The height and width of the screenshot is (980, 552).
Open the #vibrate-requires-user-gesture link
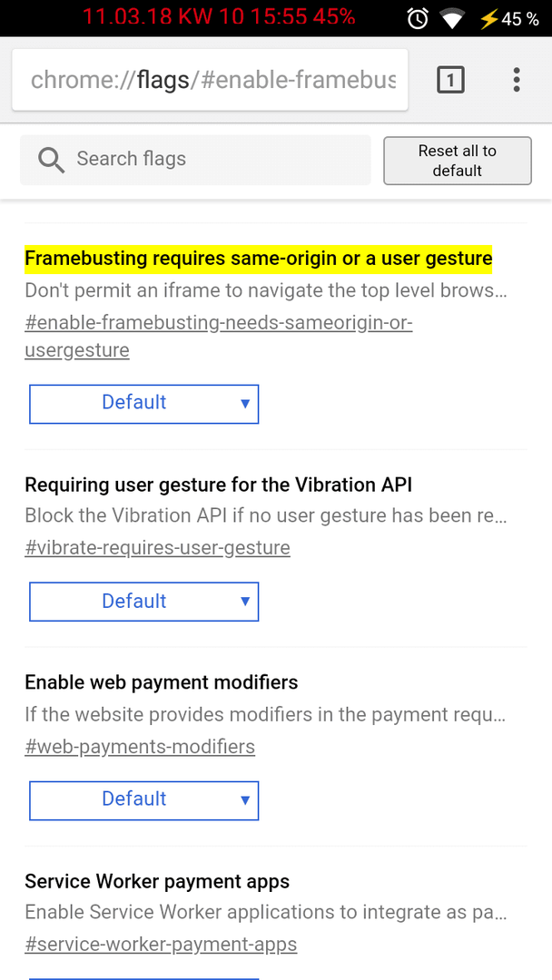(158, 548)
